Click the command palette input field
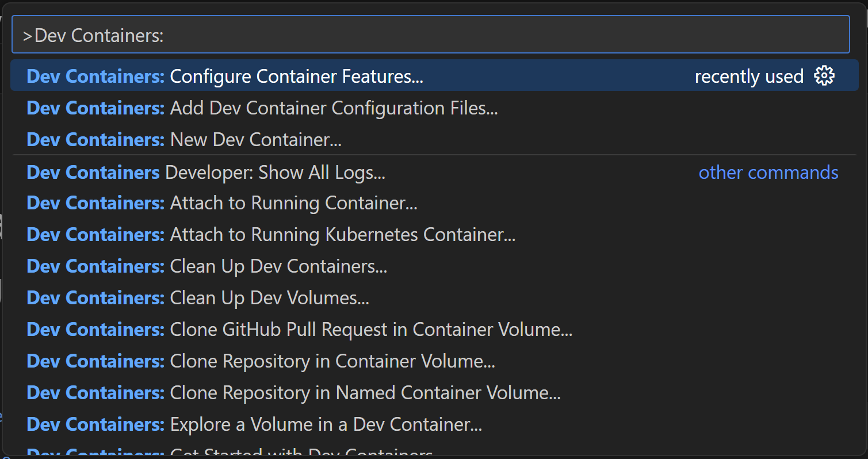This screenshot has height=459, width=868. [430, 35]
